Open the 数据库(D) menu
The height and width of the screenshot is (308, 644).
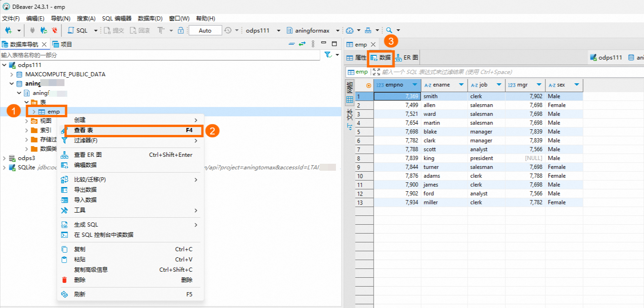pyautogui.click(x=150, y=19)
